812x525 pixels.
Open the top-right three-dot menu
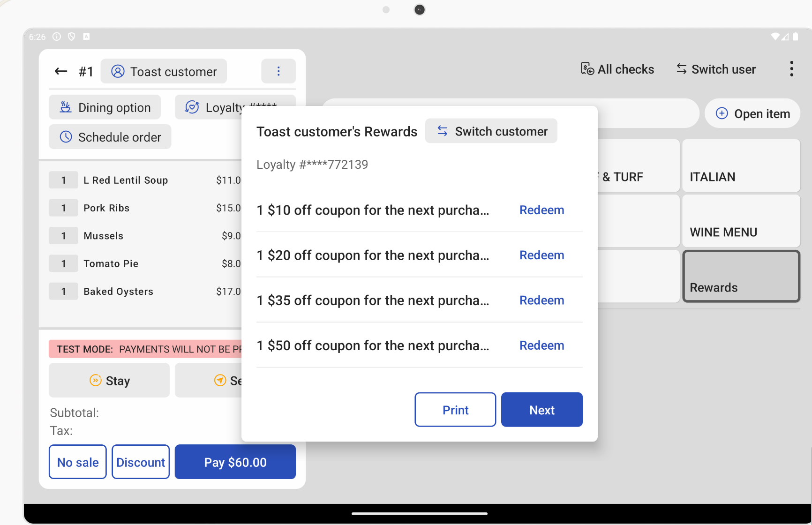791,69
